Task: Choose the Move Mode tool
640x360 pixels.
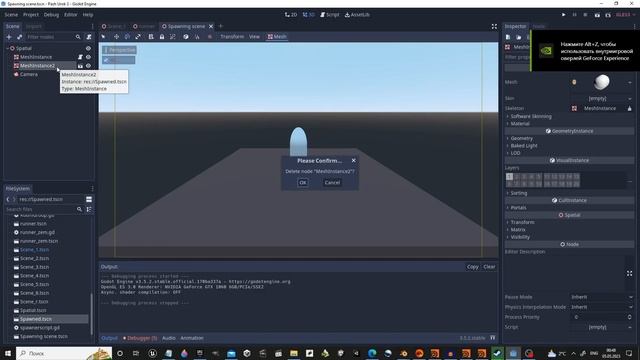Action: [x=116, y=37]
